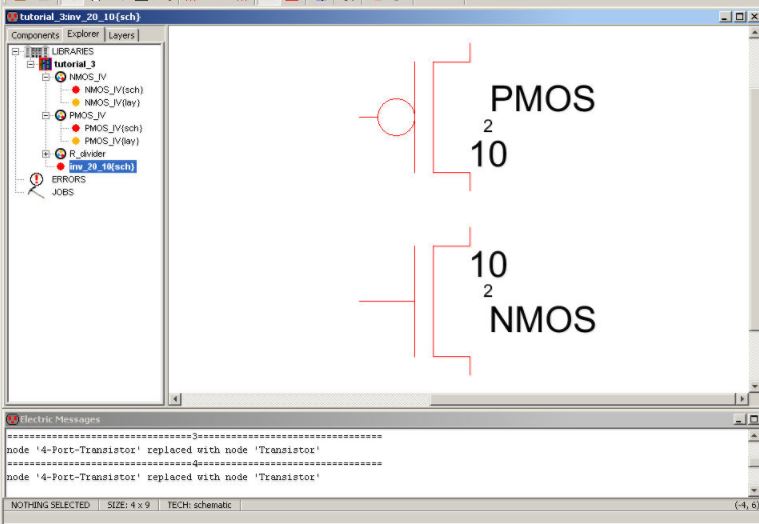Viewport: 759px width, 524px height.
Task: Click the NMOS_IV cell group icon
Action: pyautogui.click(x=60, y=77)
